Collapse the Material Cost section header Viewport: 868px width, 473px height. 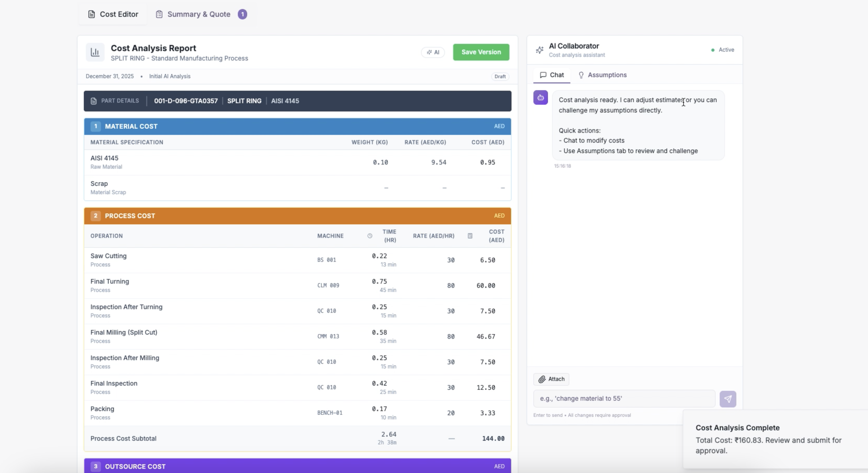coord(297,126)
